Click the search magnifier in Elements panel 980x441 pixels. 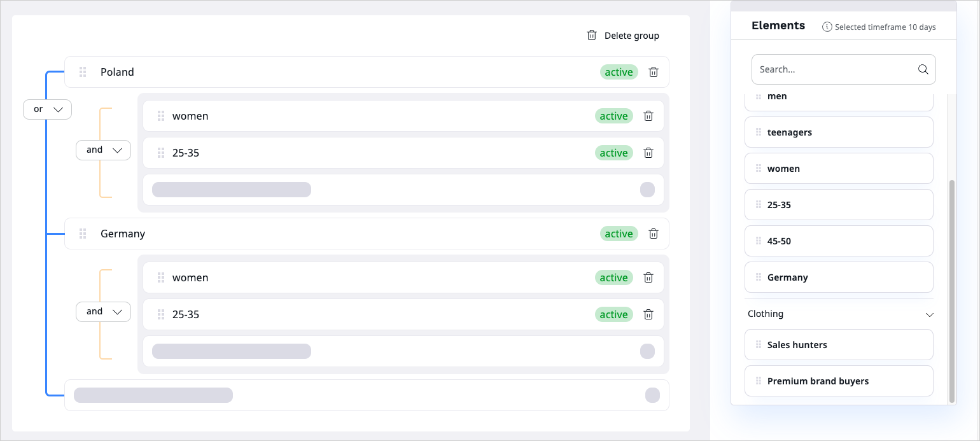point(923,69)
